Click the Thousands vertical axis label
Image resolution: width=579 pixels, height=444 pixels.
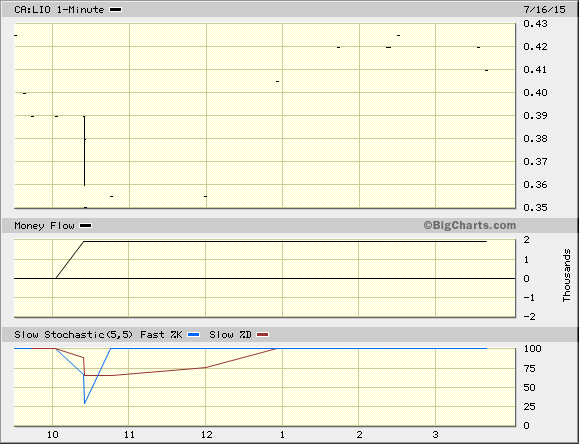click(x=566, y=275)
